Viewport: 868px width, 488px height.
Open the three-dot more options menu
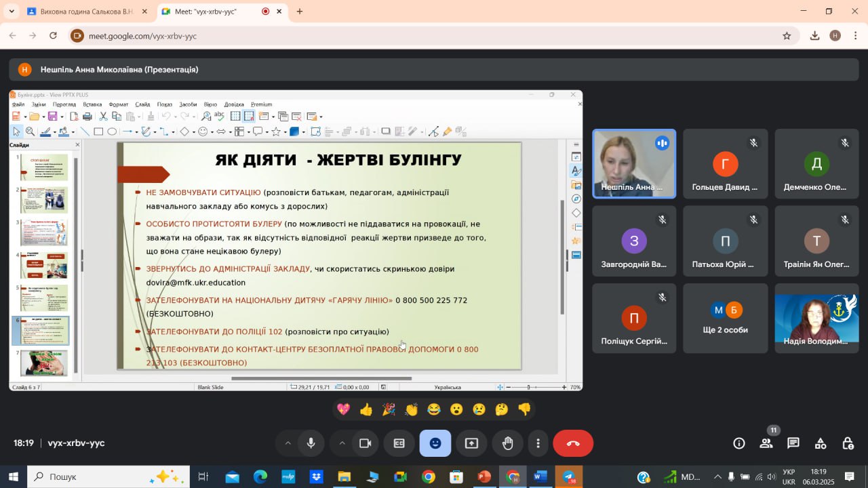click(538, 443)
